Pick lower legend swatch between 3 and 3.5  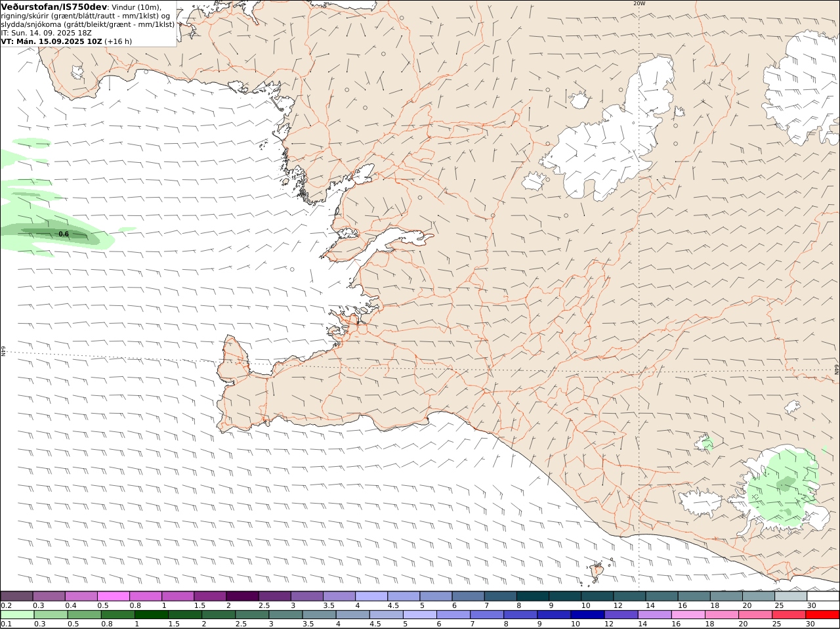[285, 615]
